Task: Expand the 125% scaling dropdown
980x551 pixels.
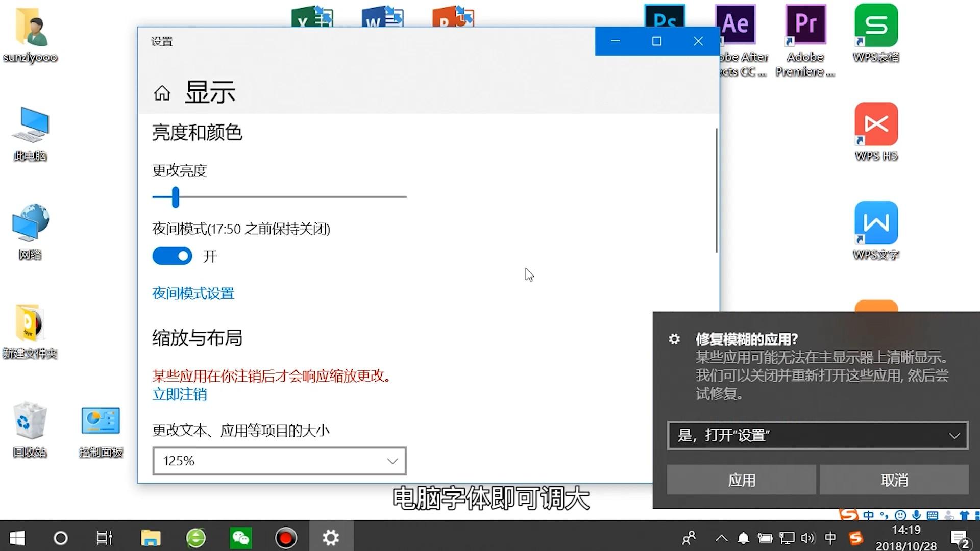Action: coord(279,461)
